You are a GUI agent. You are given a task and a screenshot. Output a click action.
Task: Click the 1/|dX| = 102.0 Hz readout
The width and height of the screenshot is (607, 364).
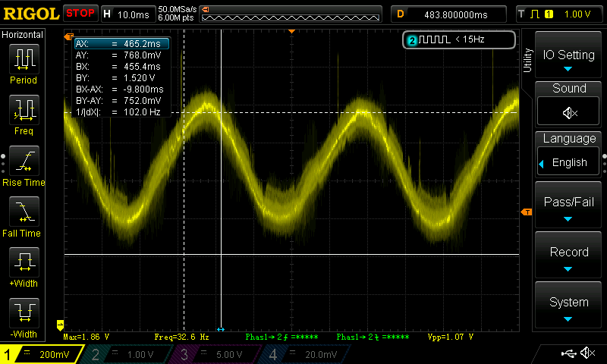tap(118, 112)
